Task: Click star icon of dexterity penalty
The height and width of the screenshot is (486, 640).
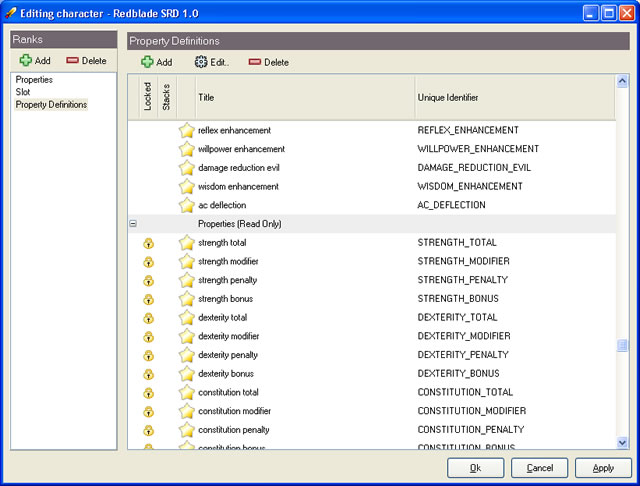Action: (187, 355)
